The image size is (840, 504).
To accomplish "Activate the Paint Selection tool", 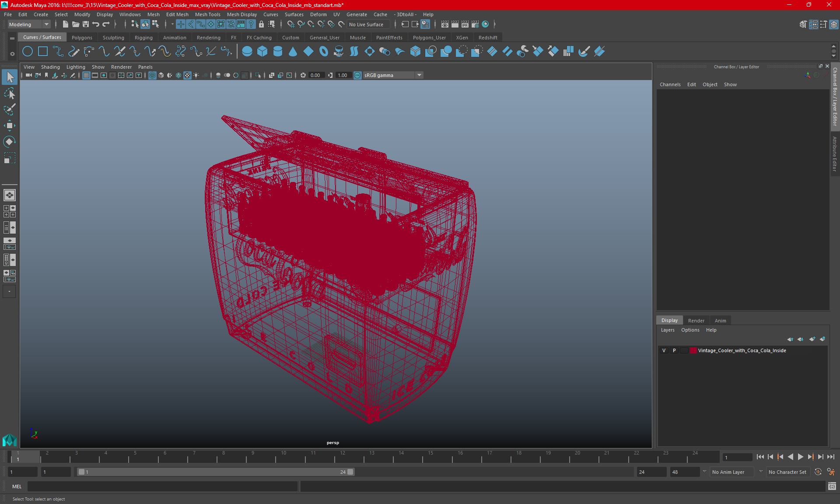I will pyautogui.click(x=10, y=109).
